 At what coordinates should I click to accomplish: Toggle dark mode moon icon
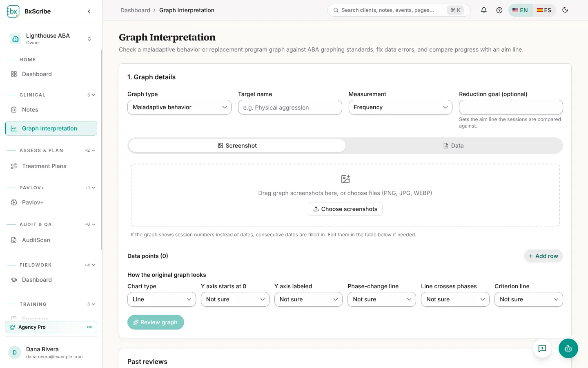click(x=565, y=10)
